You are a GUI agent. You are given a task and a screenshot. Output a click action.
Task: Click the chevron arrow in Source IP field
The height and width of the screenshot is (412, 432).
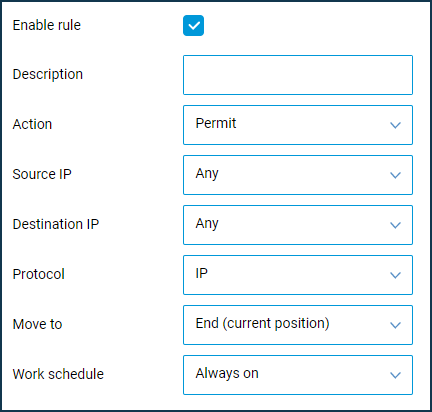(x=395, y=175)
